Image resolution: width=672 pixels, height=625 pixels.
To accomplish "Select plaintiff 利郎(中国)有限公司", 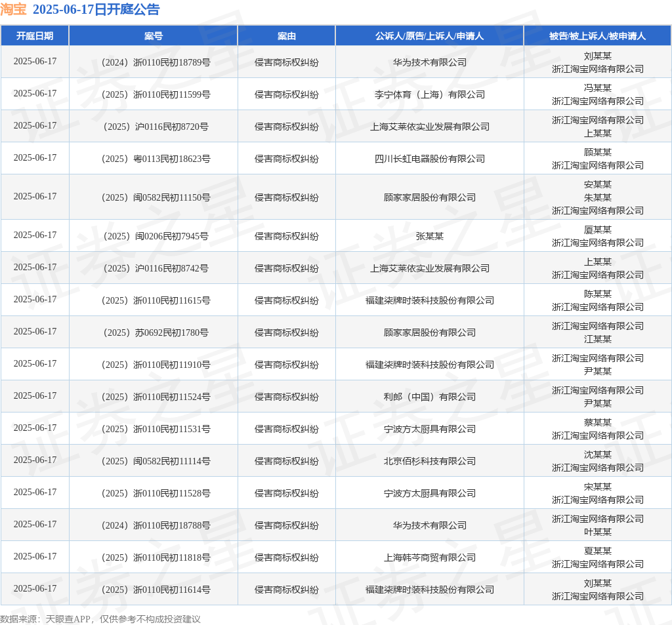I will [429, 397].
